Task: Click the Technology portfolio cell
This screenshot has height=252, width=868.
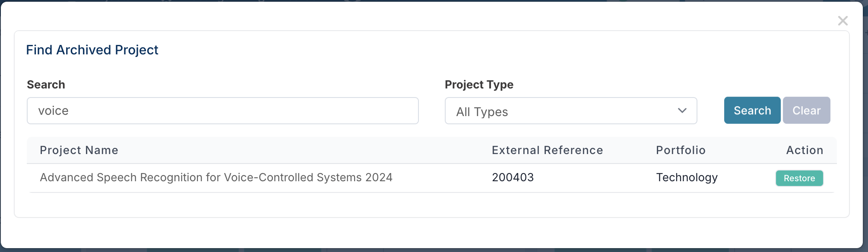Action: click(687, 177)
